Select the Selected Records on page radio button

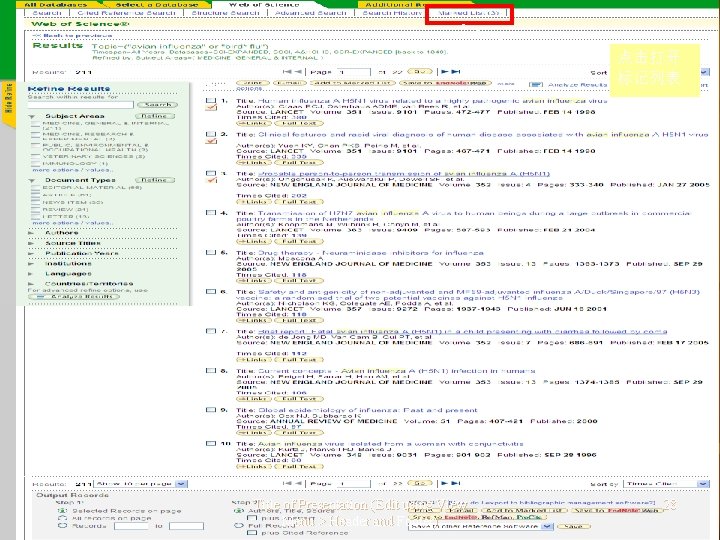click(62, 511)
